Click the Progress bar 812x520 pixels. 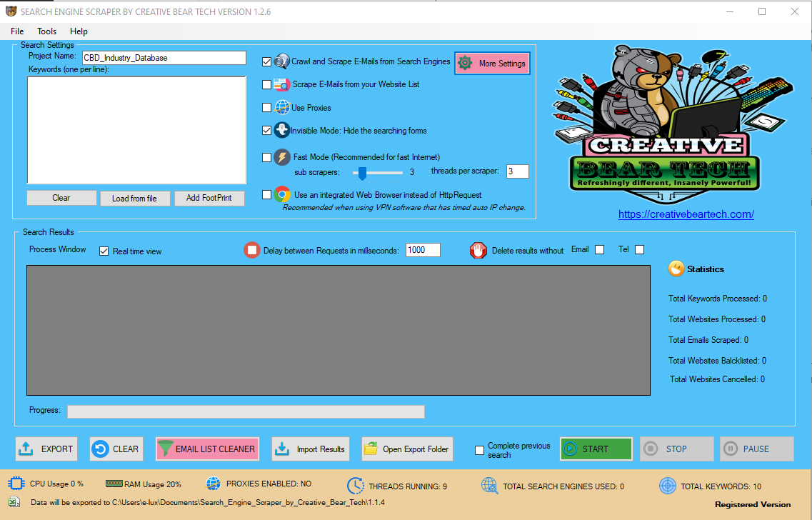point(246,411)
